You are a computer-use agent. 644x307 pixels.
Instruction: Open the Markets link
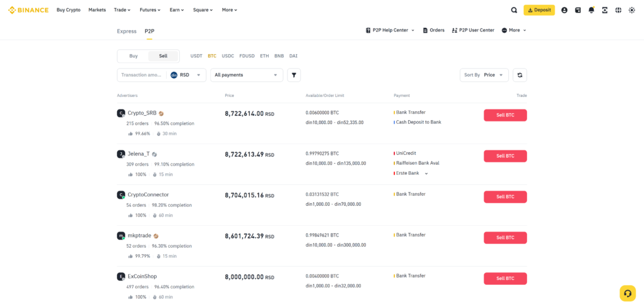[97, 10]
